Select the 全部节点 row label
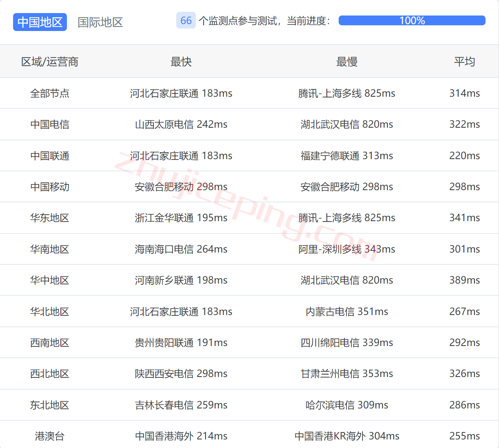499x448 pixels. point(50,93)
